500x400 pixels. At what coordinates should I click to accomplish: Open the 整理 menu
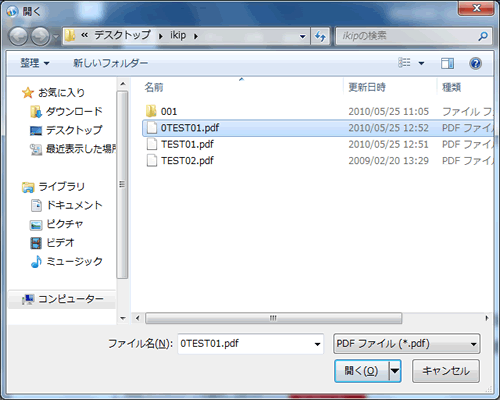(35, 63)
